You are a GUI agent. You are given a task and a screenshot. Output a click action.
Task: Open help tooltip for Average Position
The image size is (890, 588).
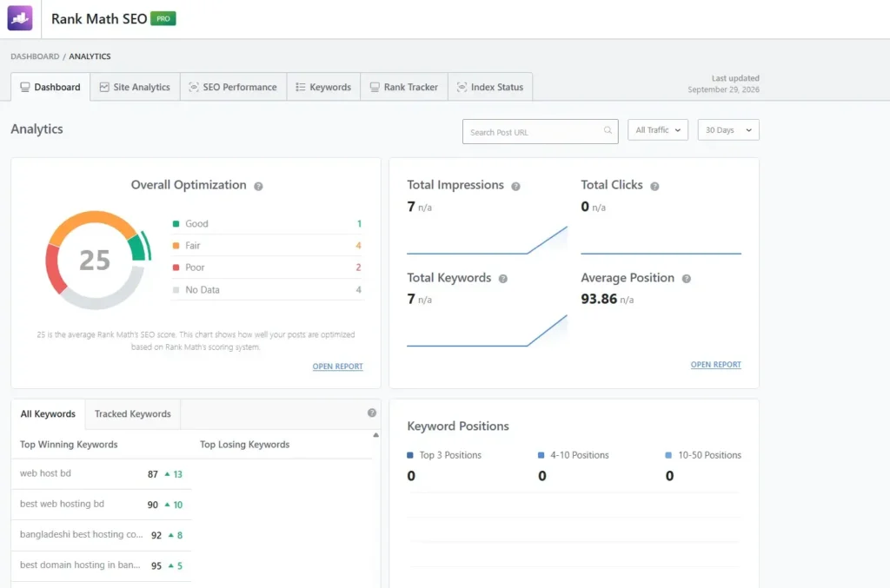point(687,279)
